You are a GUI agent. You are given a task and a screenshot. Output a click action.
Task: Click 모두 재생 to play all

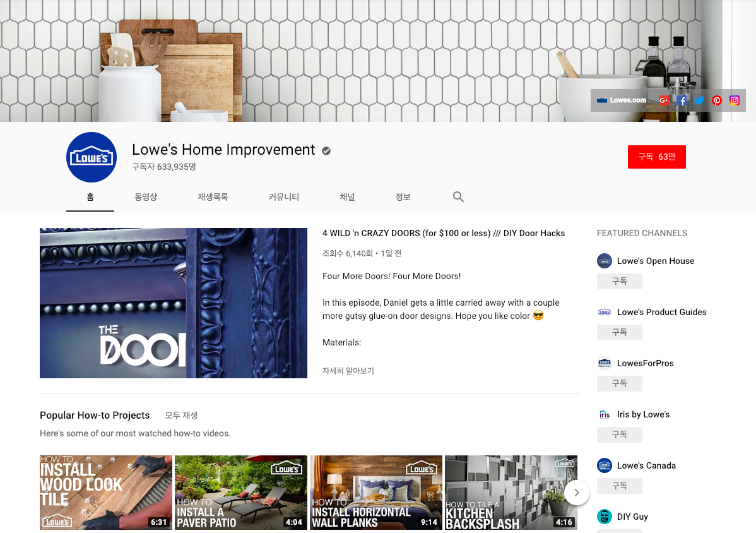(x=181, y=416)
